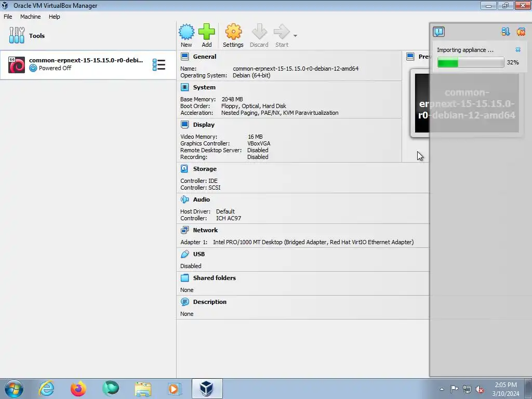Screen dimensions: 532x399
Task: Click the Discard toolbar icon
Action: [x=259, y=32]
